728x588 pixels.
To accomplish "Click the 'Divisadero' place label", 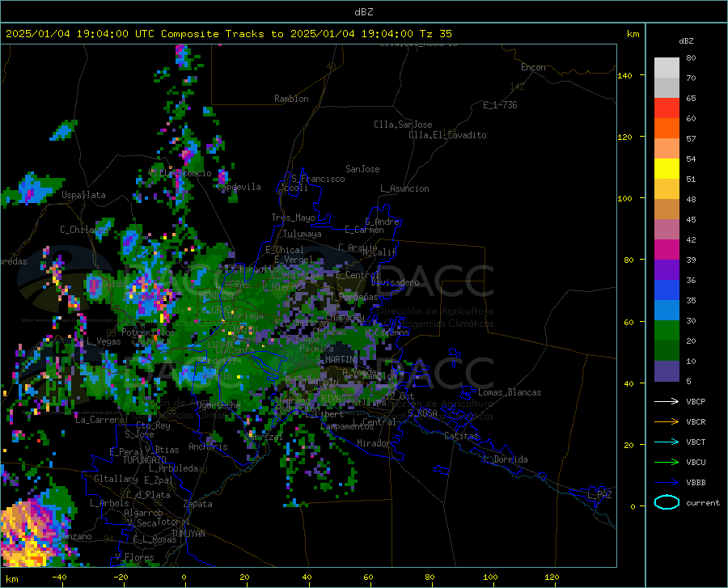I will (x=395, y=282).
